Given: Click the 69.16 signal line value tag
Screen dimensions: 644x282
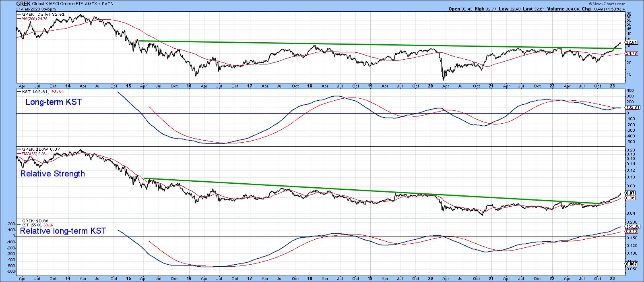Looking at the screenshot, I should [631, 232].
